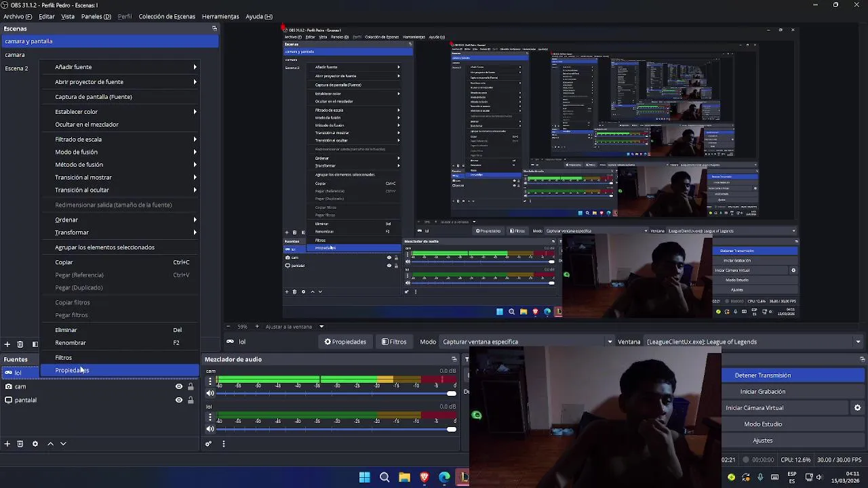Select the 'Escena 2' scene
The width and height of the screenshot is (868, 488).
[x=18, y=68]
